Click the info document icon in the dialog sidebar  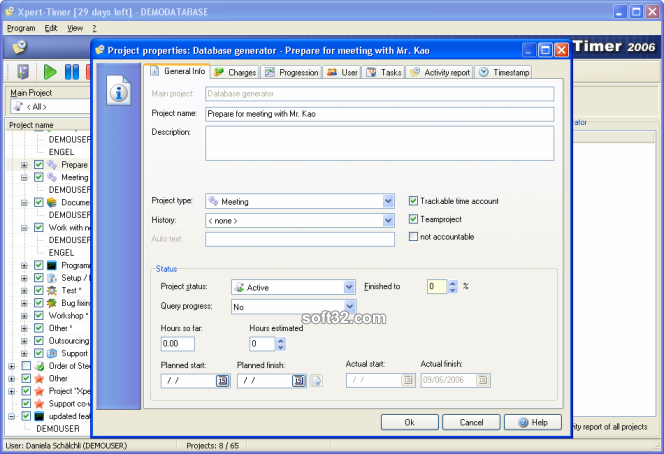[119, 90]
